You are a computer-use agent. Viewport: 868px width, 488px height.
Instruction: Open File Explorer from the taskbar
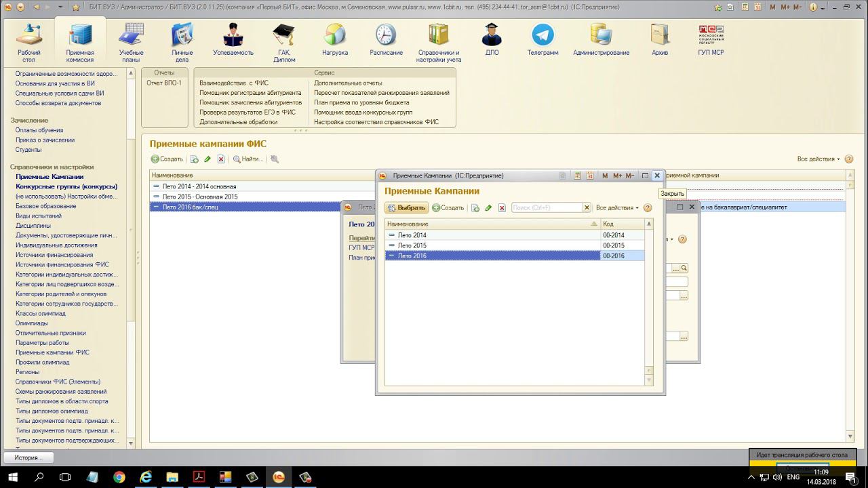[172, 477]
